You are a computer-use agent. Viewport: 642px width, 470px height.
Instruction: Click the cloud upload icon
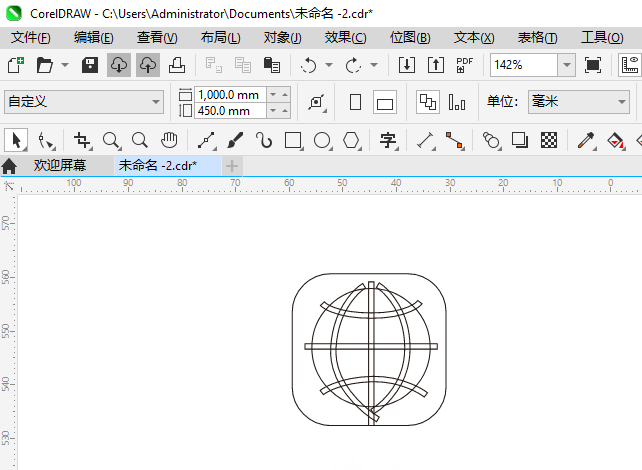[148, 65]
